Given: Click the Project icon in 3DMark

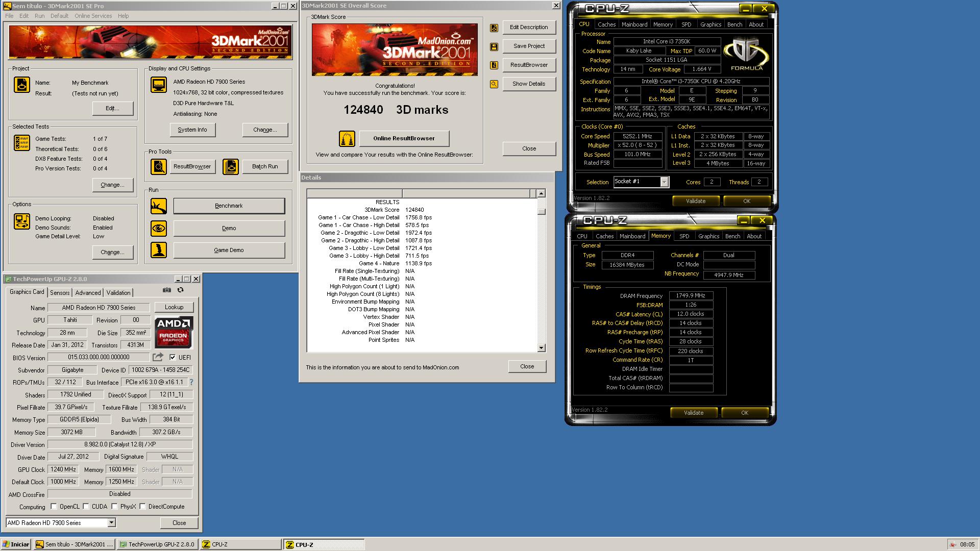Looking at the screenshot, I should pyautogui.click(x=21, y=85).
